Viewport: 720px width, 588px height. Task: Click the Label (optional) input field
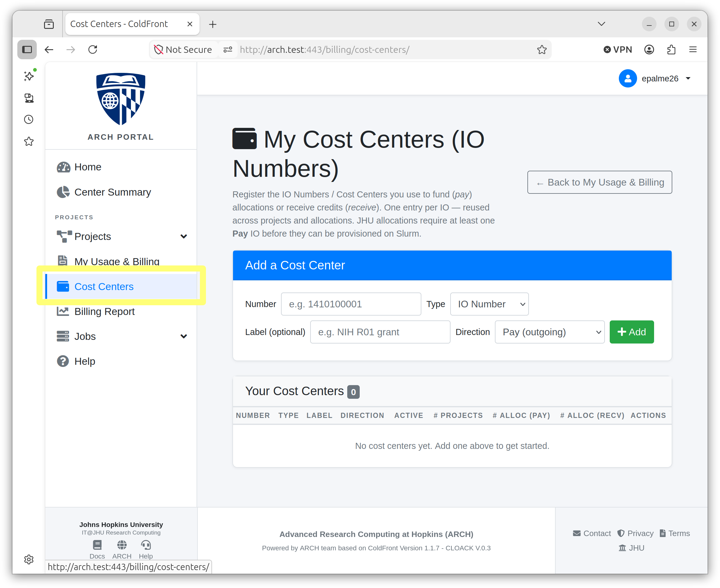coord(380,332)
